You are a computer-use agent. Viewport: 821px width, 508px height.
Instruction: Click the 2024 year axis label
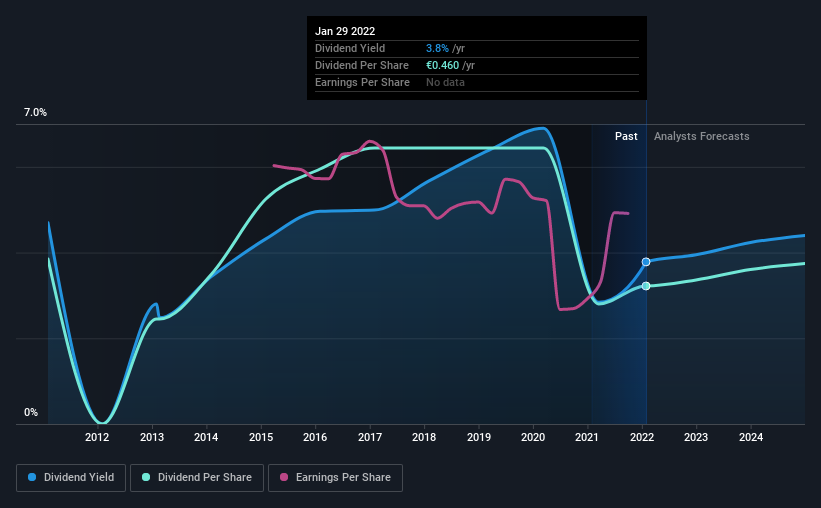[x=751, y=437]
